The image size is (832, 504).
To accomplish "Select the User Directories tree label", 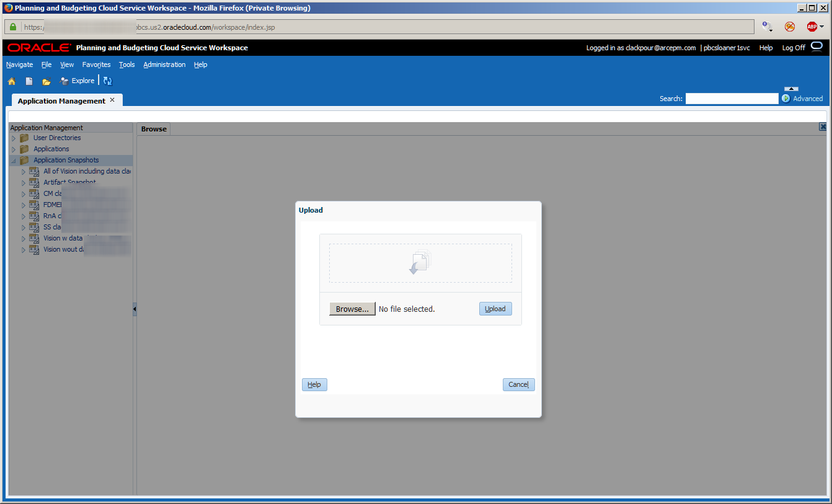I will click(57, 138).
